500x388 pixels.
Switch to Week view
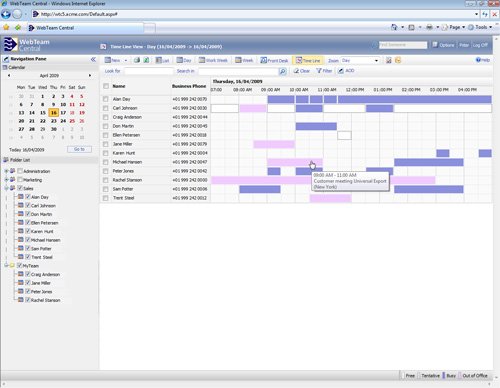244,60
